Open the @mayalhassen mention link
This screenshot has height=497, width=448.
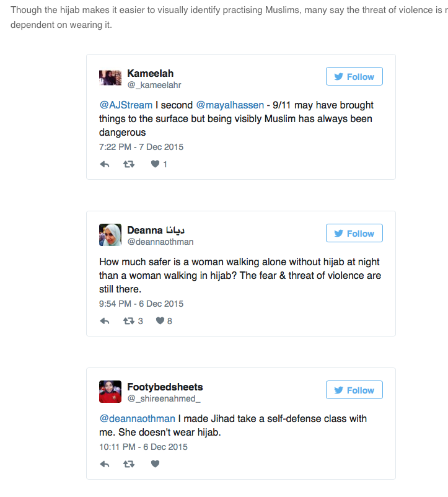tap(230, 105)
